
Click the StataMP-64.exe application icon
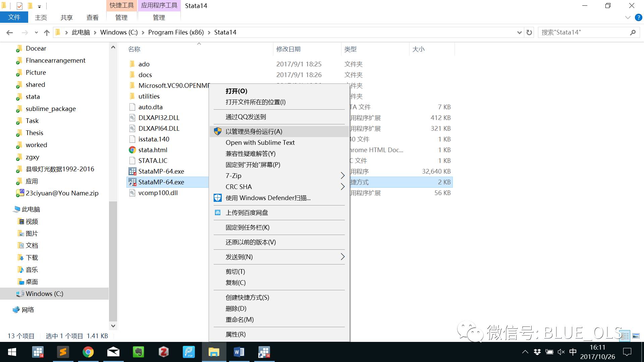click(133, 171)
